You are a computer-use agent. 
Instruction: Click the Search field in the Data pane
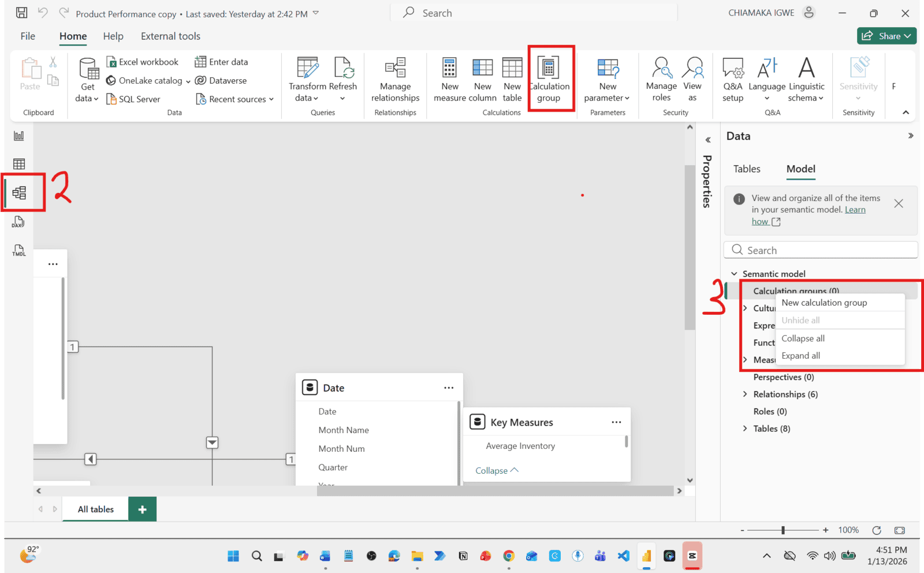820,250
